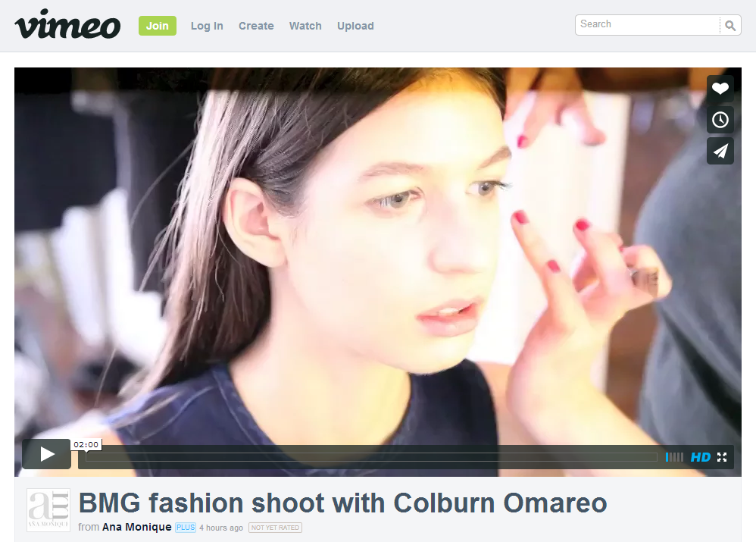Select the Upload menu item

(x=355, y=26)
